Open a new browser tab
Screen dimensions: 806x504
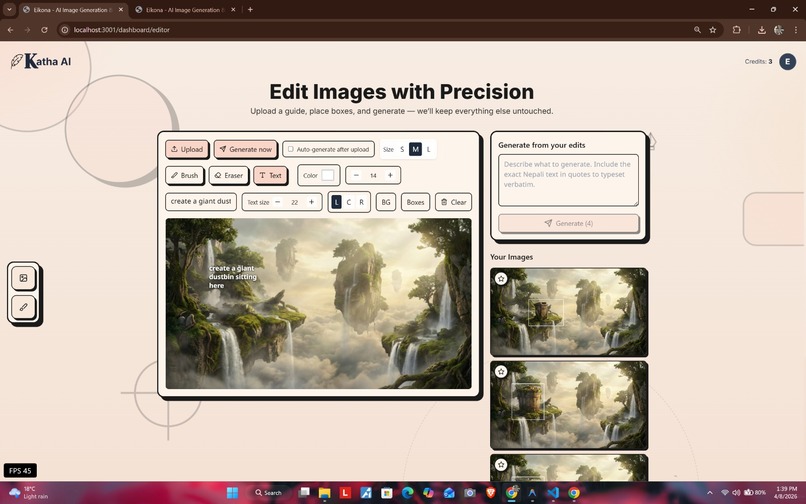click(250, 9)
